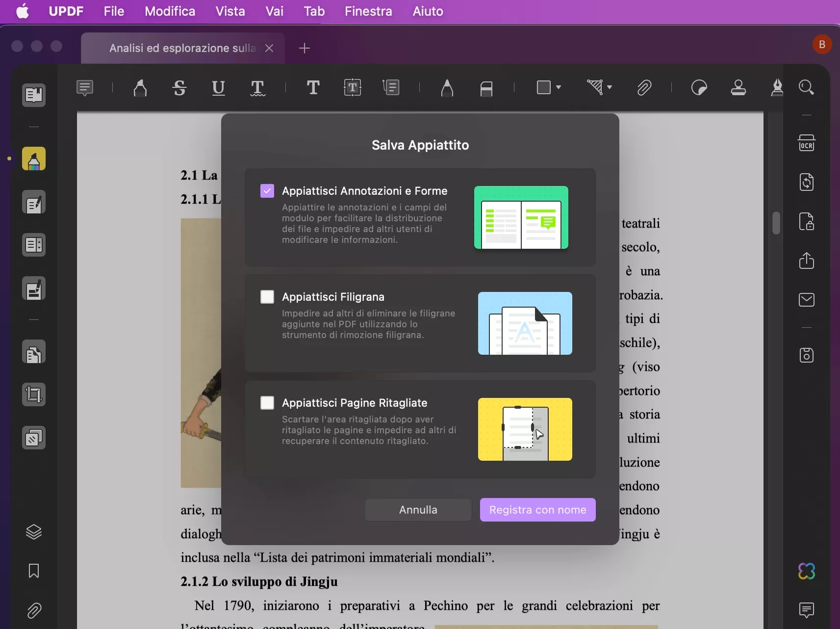Select the Highlighter tool in toolbar
Image resolution: width=840 pixels, height=629 pixels.
point(140,88)
